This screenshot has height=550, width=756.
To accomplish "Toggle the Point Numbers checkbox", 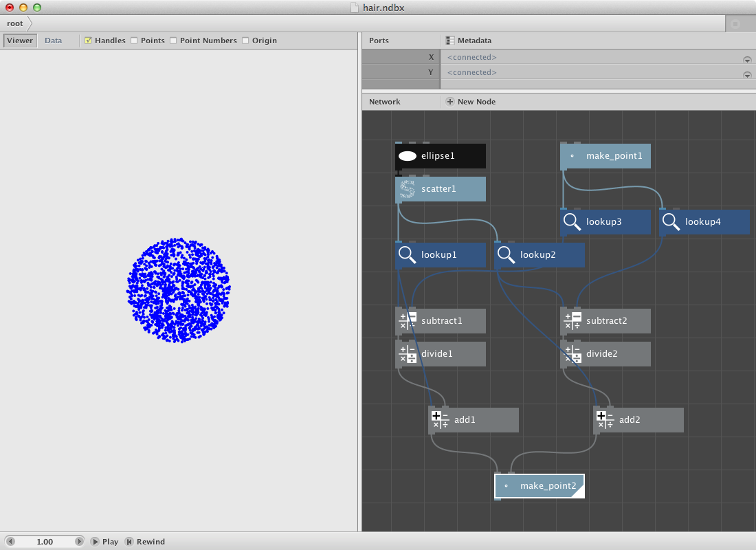I will coord(173,41).
